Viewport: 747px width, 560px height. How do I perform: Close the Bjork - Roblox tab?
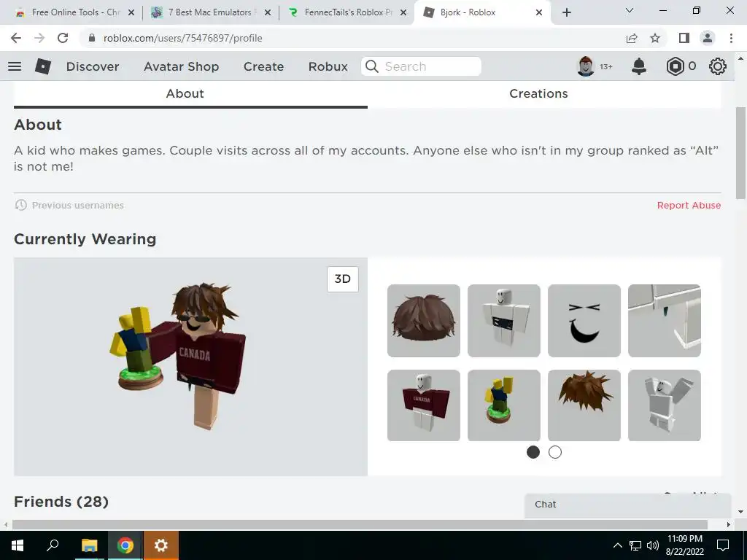tap(539, 13)
